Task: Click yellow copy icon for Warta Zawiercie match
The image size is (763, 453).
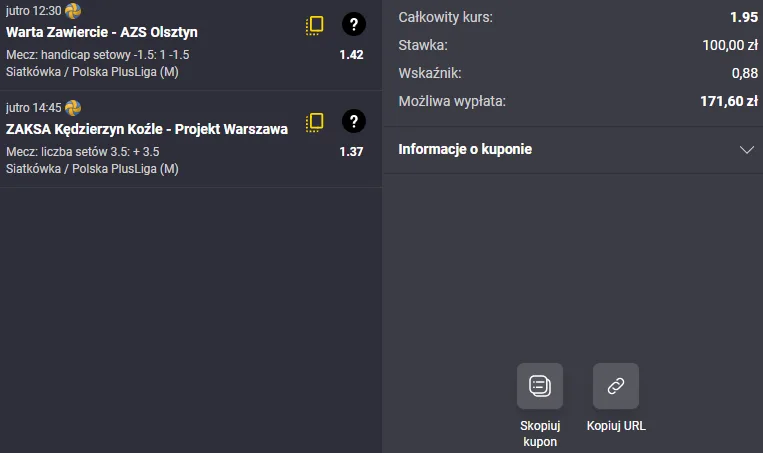Action: pos(315,26)
